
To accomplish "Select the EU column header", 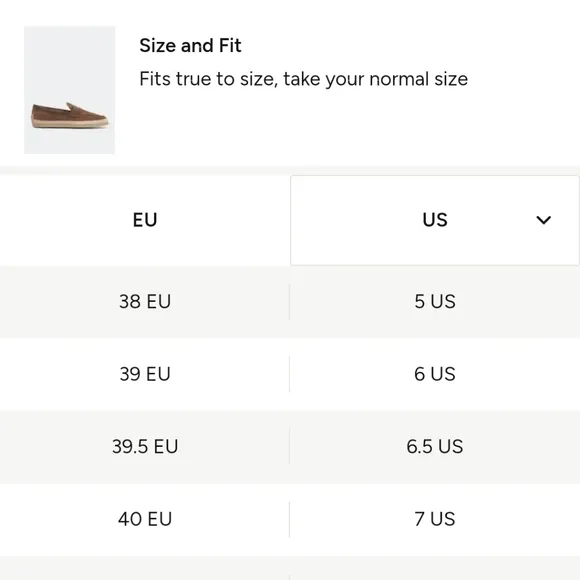I will (x=145, y=220).
